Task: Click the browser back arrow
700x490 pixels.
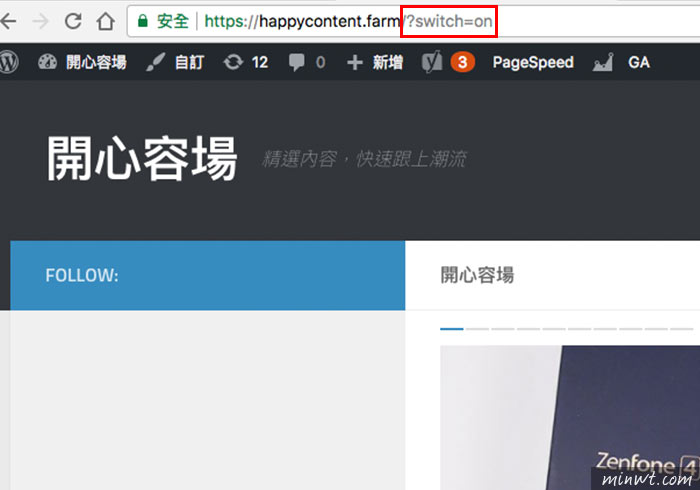Action: pyautogui.click(x=8, y=21)
